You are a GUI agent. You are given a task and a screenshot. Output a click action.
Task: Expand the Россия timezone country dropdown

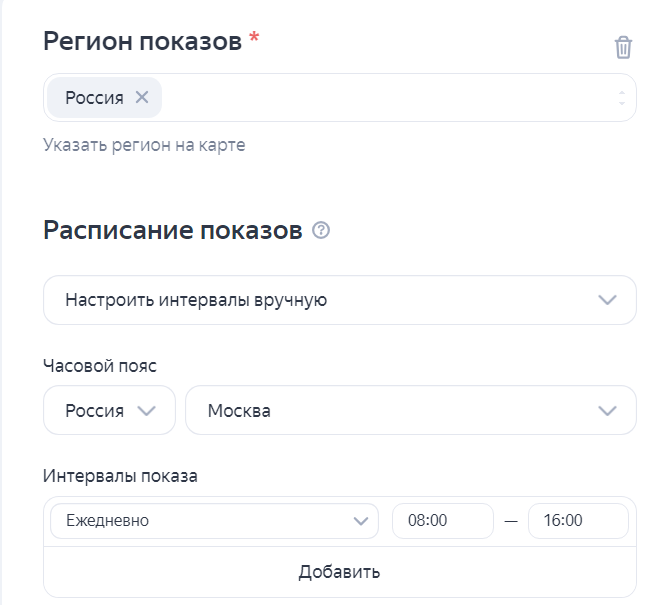95,411
